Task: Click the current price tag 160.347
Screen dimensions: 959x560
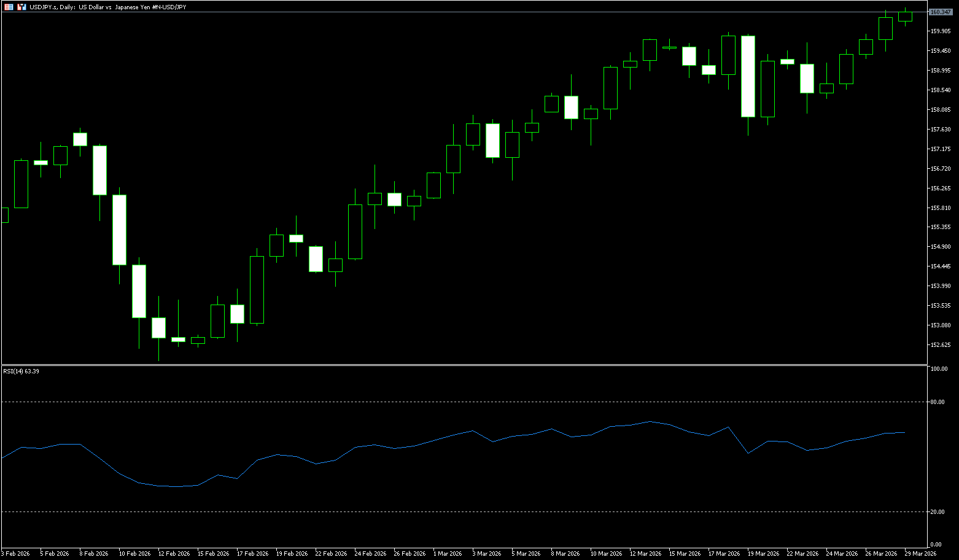Action: pos(941,12)
